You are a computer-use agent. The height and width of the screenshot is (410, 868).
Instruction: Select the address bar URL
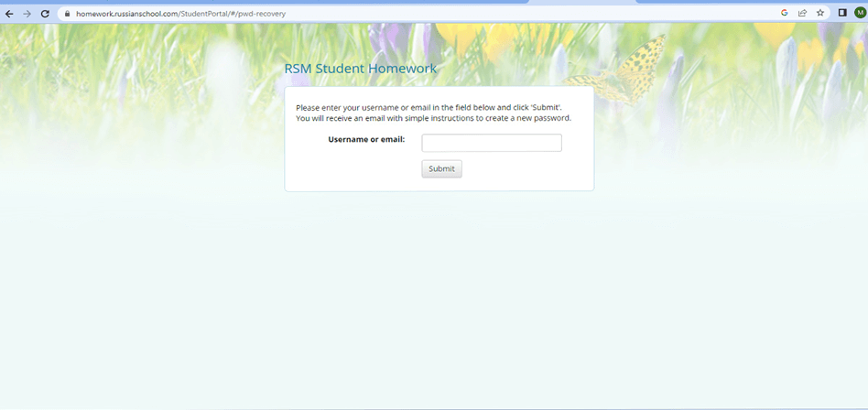tap(181, 14)
